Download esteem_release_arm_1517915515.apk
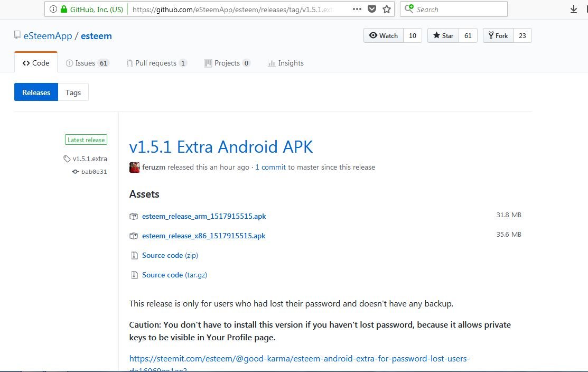 203,216
